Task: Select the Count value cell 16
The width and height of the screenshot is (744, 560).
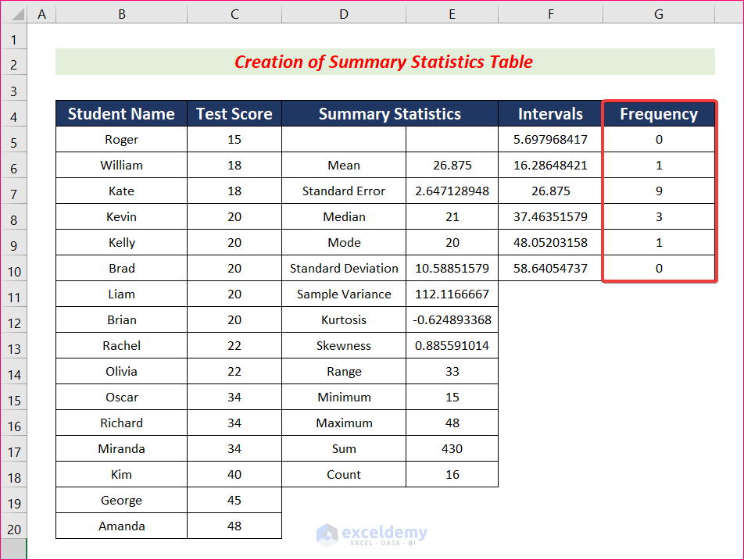Action: [452, 475]
